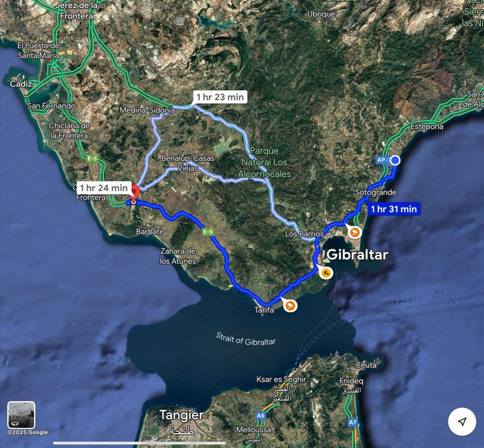The height and width of the screenshot is (448, 484).
Task: Select the 1 hr 31 min route label
Action: tap(394, 209)
